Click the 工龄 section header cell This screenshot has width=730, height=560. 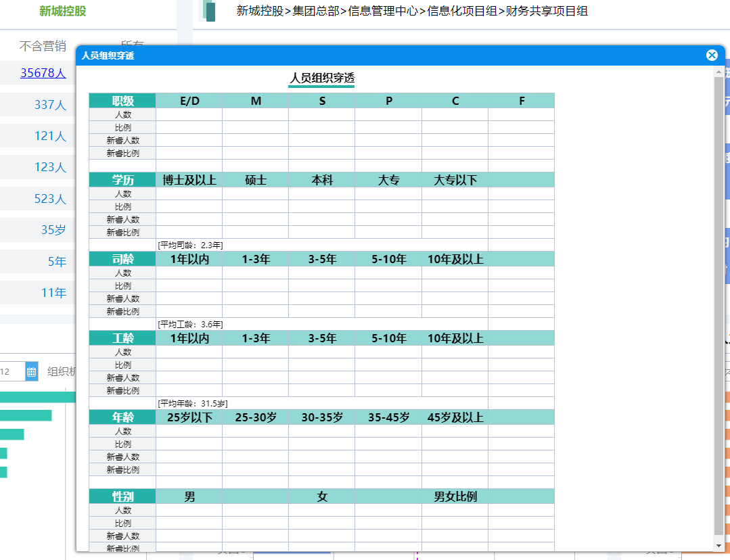(122, 338)
